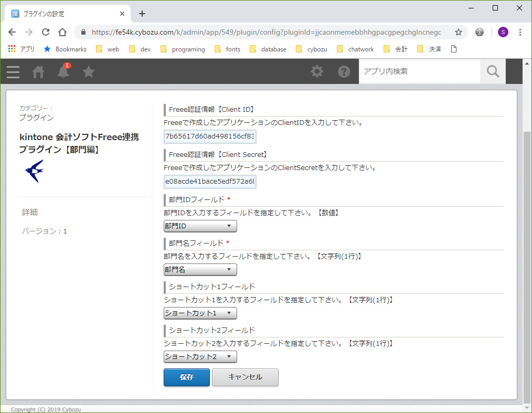Open the 部門ID field dropdown

(x=200, y=226)
